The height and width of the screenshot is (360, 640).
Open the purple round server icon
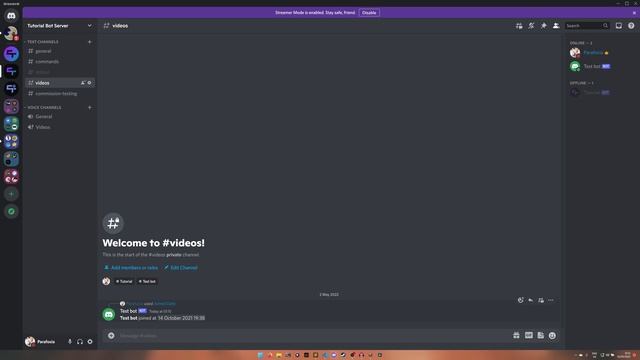click(11, 53)
